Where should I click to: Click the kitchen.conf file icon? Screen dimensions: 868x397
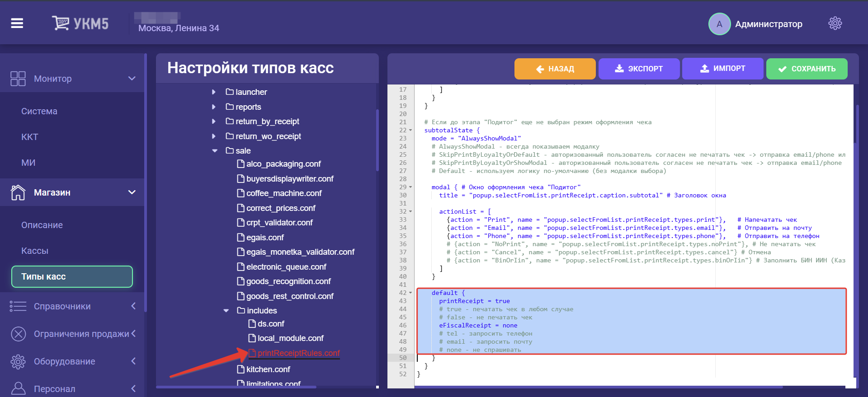point(241,369)
